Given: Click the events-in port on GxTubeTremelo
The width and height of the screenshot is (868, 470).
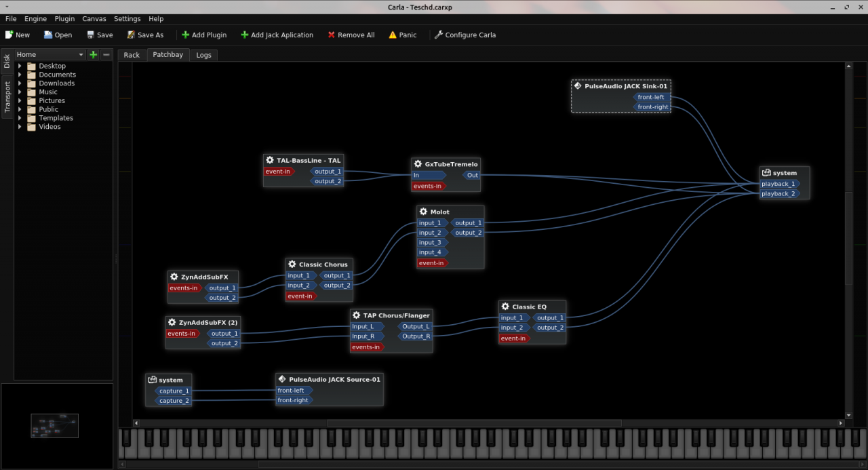Looking at the screenshot, I should pyautogui.click(x=429, y=186).
